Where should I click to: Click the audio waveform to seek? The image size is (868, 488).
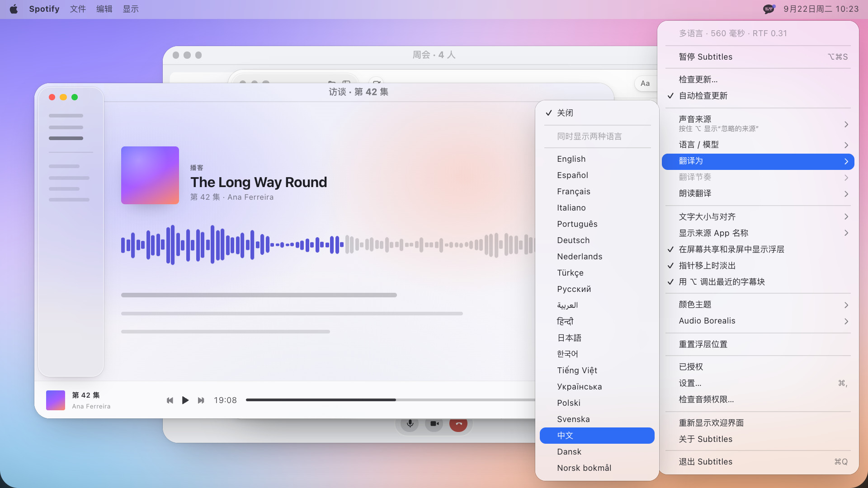point(328,245)
